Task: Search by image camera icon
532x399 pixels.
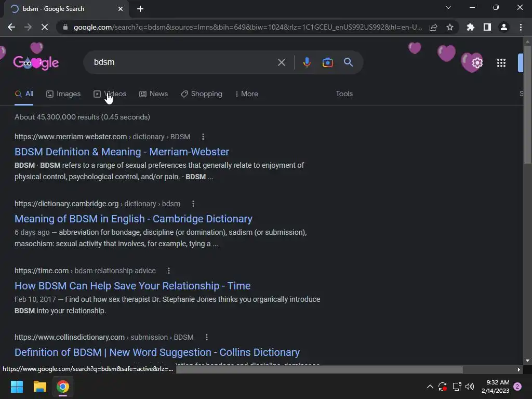Action: (327, 62)
